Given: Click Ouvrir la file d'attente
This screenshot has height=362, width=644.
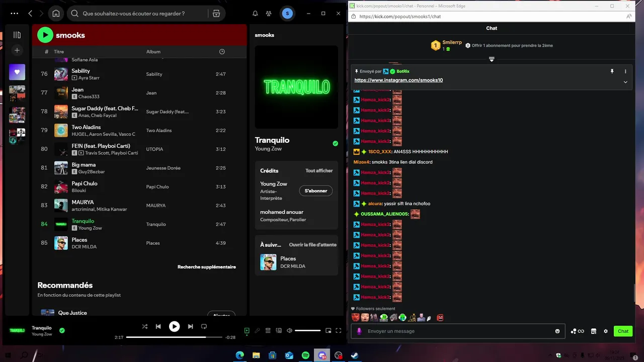Looking at the screenshot, I should tap(312, 245).
